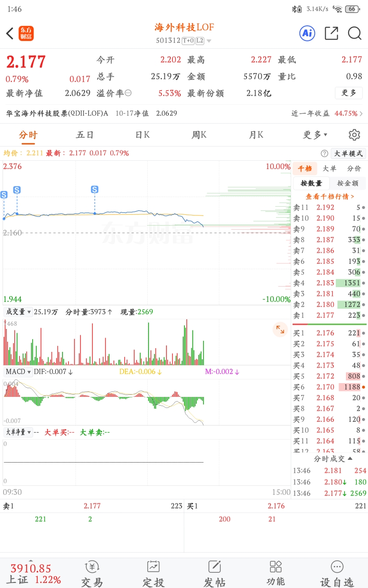Open chart settings gear icon

coord(354,135)
